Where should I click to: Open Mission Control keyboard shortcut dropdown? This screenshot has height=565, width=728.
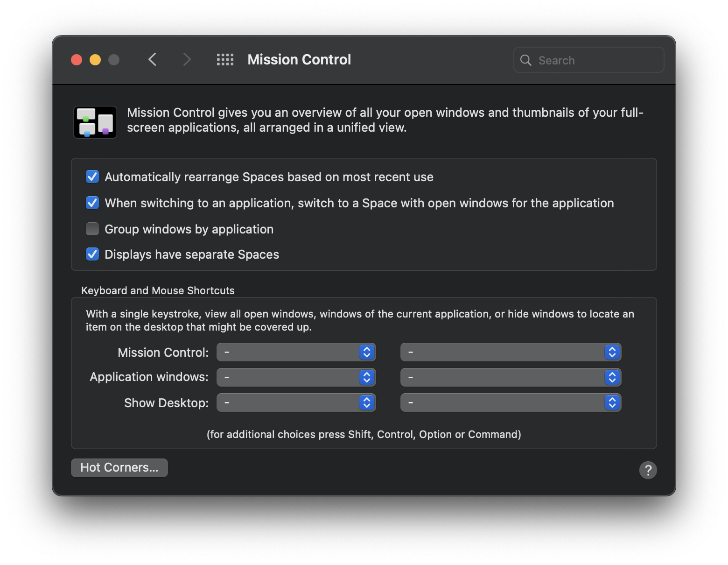(x=296, y=352)
